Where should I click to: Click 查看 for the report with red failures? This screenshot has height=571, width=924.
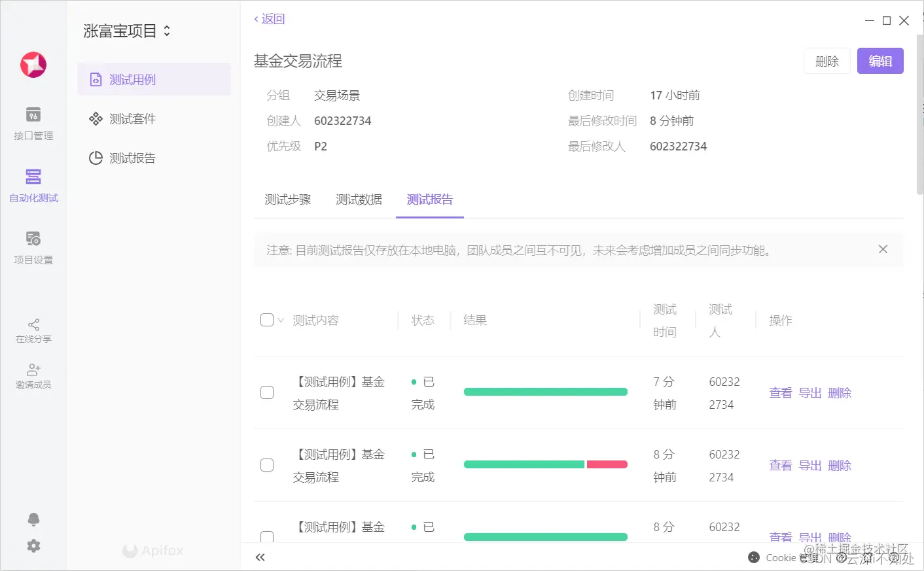tap(781, 465)
